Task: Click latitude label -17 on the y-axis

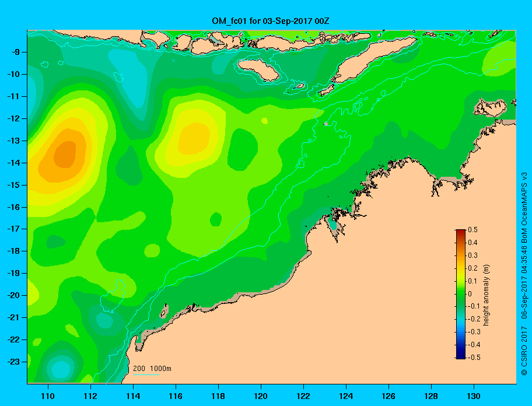Action: tap(13, 229)
